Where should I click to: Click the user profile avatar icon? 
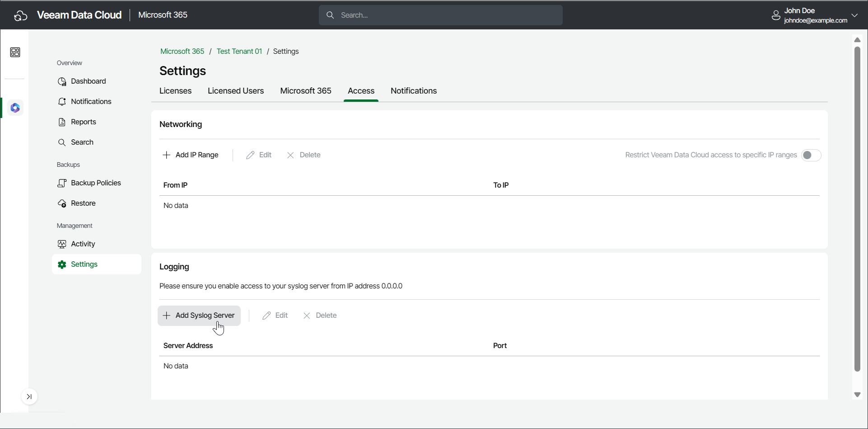pyautogui.click(x=776, y=15)
